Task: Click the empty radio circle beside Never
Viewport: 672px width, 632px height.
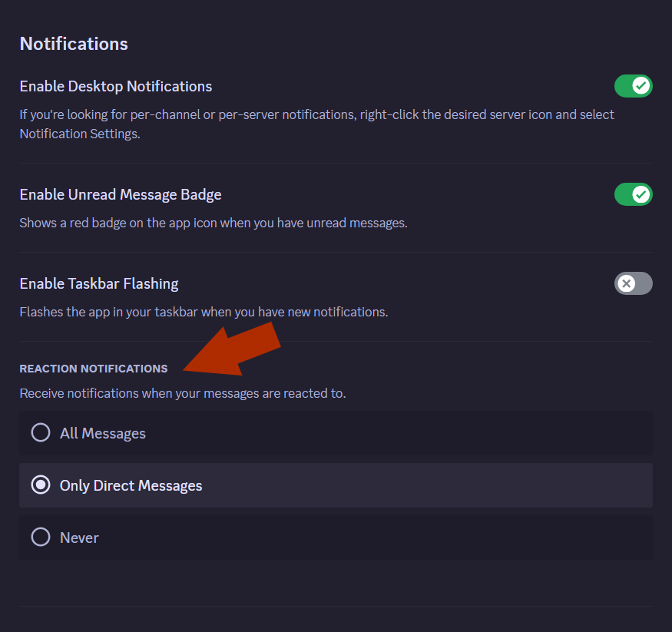Action: (40, 537)
